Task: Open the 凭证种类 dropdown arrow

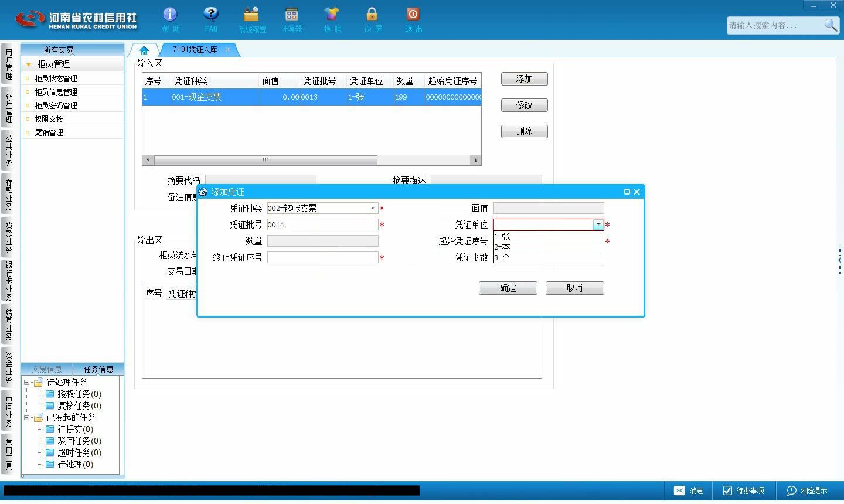Action: tap(373, 208)
